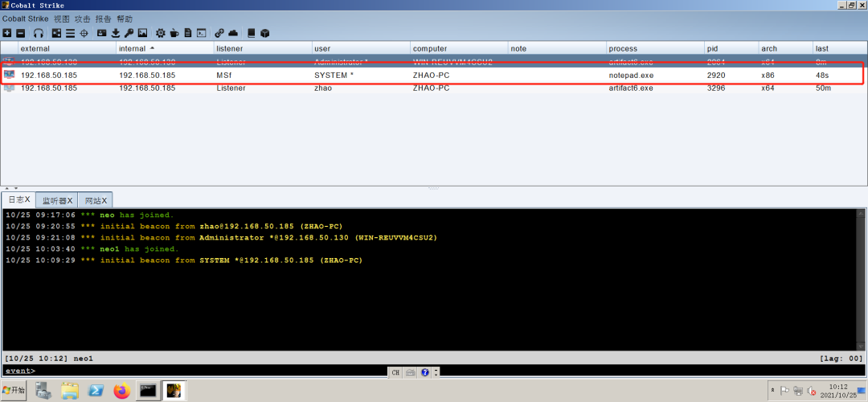Screen dimensions: 868x402
Task: Click the coffee cup Java applet icon
Action: tap(174, 33)
